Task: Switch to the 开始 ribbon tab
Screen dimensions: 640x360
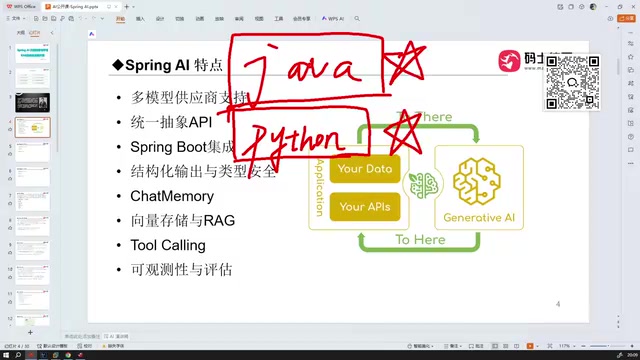Action: pos(120,19)
